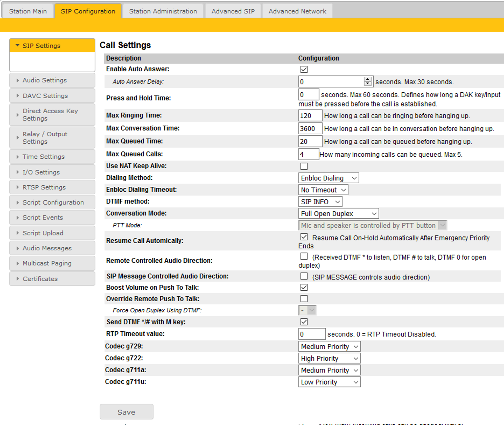Open Direct Access Key Settings section

click(52, 115)
